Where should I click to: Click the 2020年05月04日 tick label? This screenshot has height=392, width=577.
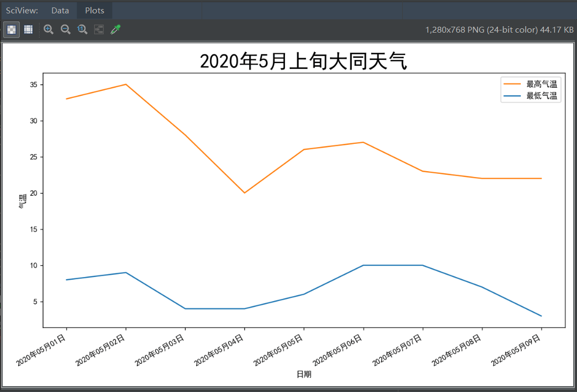click(x=219, y=350)
